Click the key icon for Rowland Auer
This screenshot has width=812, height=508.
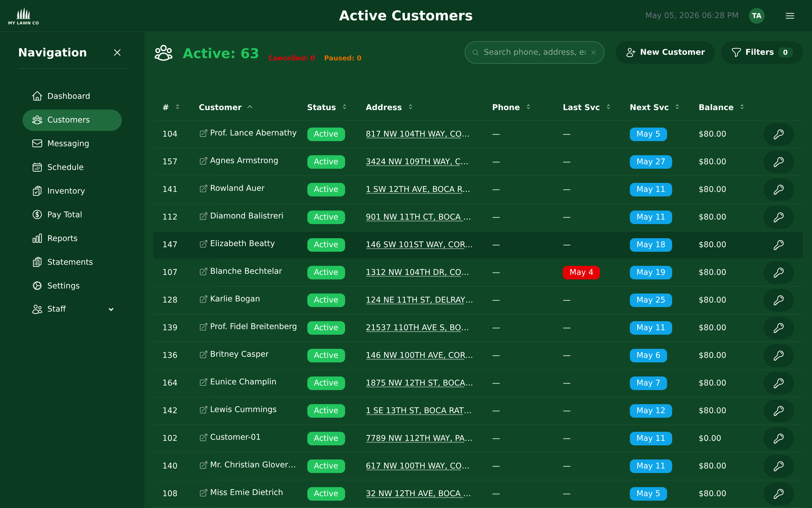tap(778, 189)
